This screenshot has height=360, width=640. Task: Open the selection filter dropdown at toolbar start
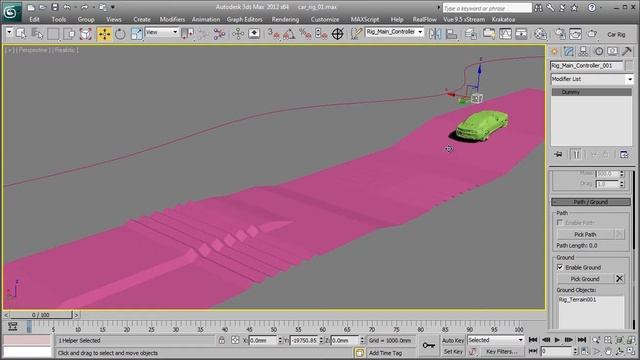(x=9, y=33)
